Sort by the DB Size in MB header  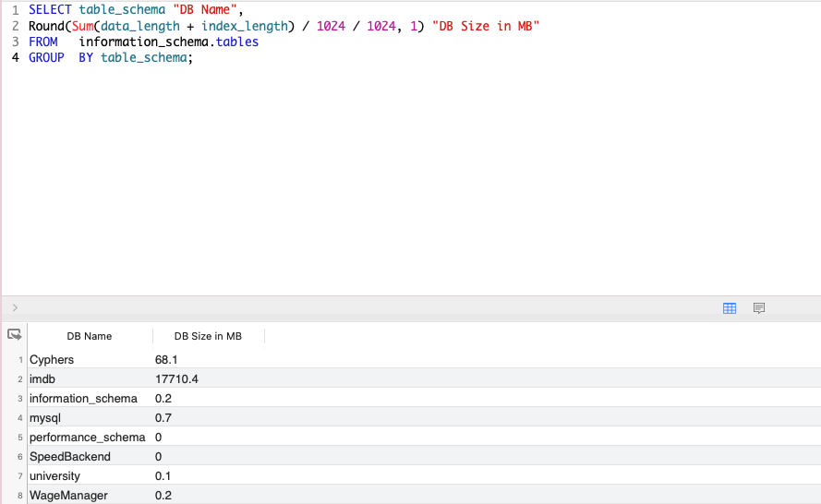[x=209, y=336]
